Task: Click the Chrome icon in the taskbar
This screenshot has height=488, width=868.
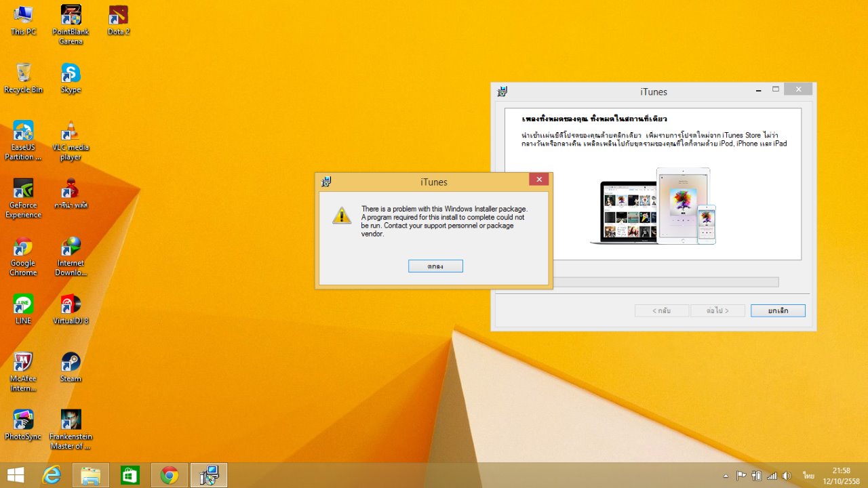Action: coord(170,475)
